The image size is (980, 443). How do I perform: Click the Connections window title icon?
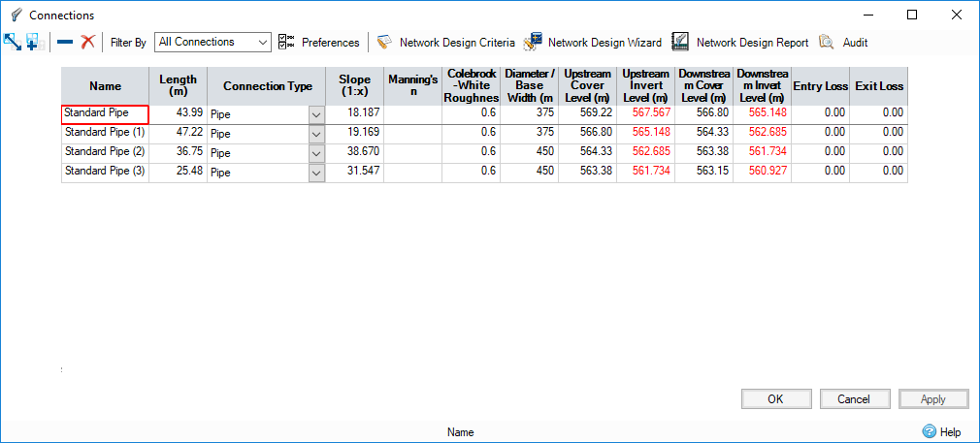(16, 15)
